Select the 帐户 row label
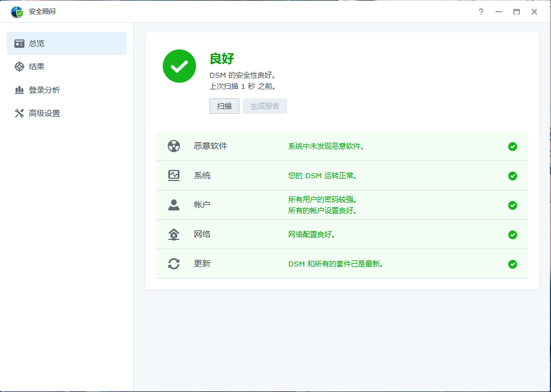This screenshot has width=551, height=392. click(202, 205)
